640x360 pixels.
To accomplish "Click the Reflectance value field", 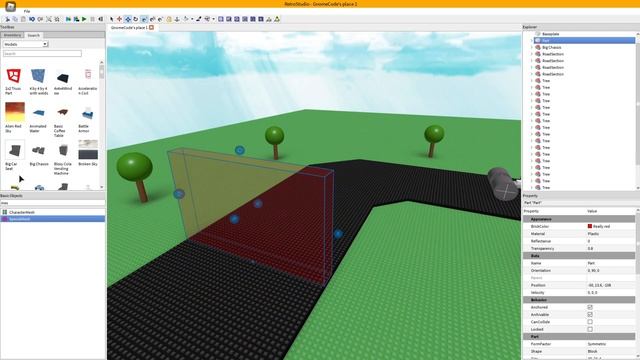I will coord(610,241).
